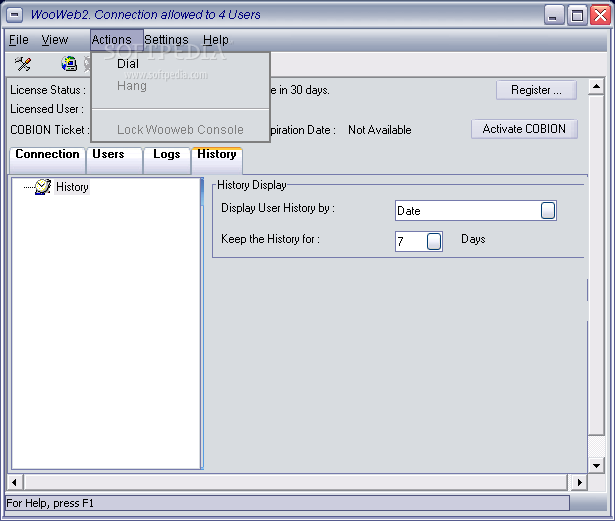Click the tools wrench toolbar icon
The height and width of the screenshot is (521, 615).
pyautogui.click(x=23, y=64)
